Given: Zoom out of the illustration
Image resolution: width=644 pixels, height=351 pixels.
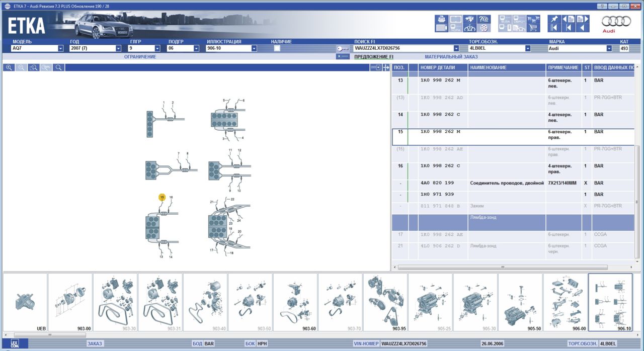Looking at the screenshot, I should tap(21, 67).
